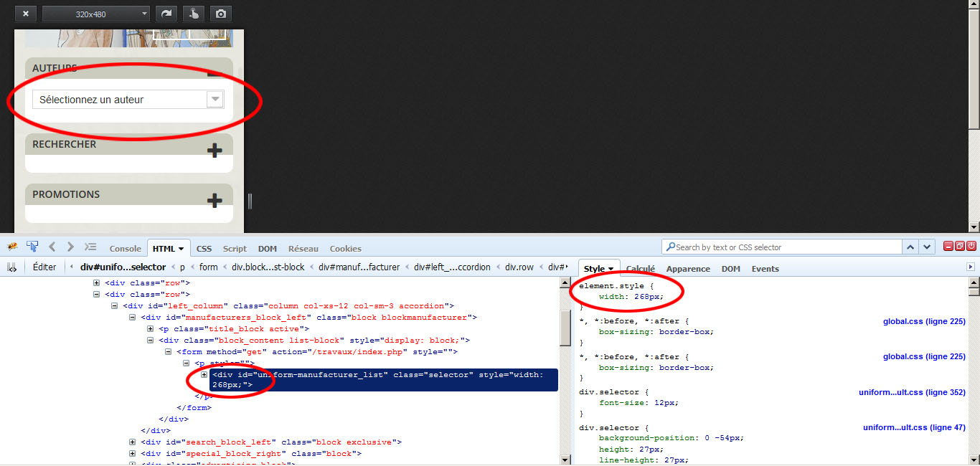Toggle touch event simulation

(x=194, y=14)
